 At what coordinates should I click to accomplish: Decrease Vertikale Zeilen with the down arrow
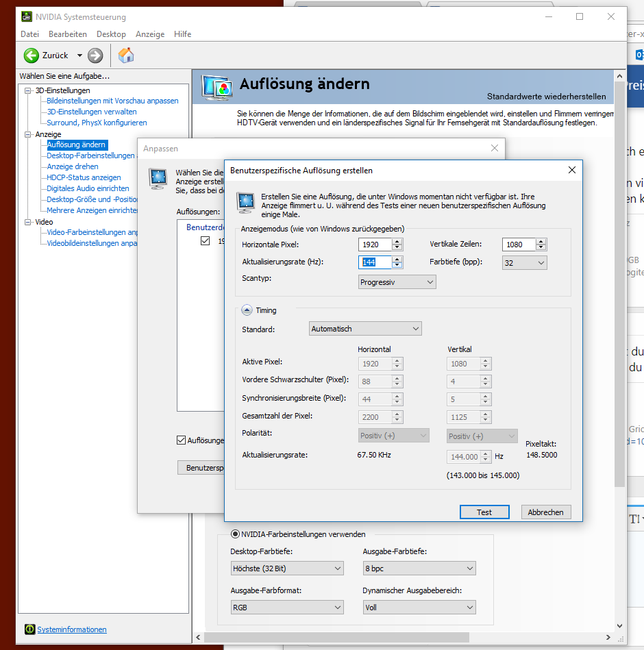(x=541, y=247)
